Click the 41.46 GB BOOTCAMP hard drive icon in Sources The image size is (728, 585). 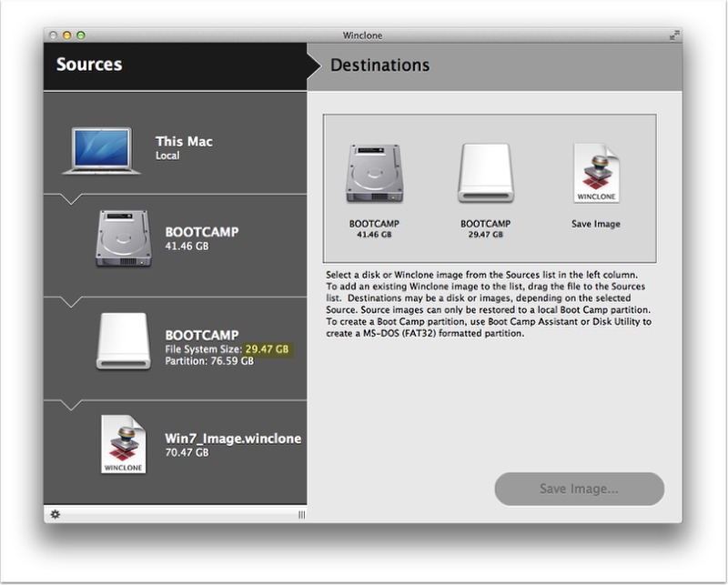pos(124,238)
